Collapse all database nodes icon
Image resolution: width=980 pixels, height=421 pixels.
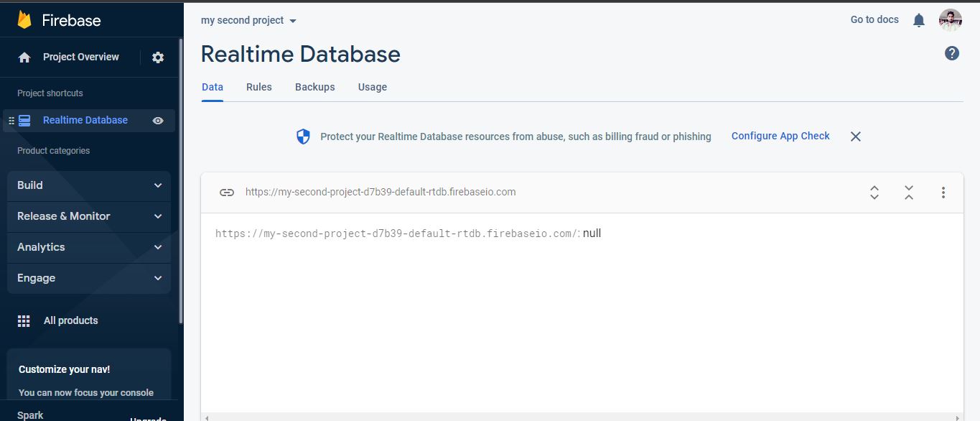909,193
